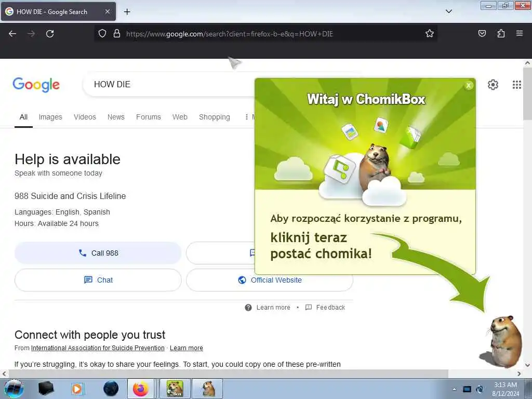Screen dimensions: 532x399
Task: Open the Google apps grid icon
Action: tap(517, 85)
